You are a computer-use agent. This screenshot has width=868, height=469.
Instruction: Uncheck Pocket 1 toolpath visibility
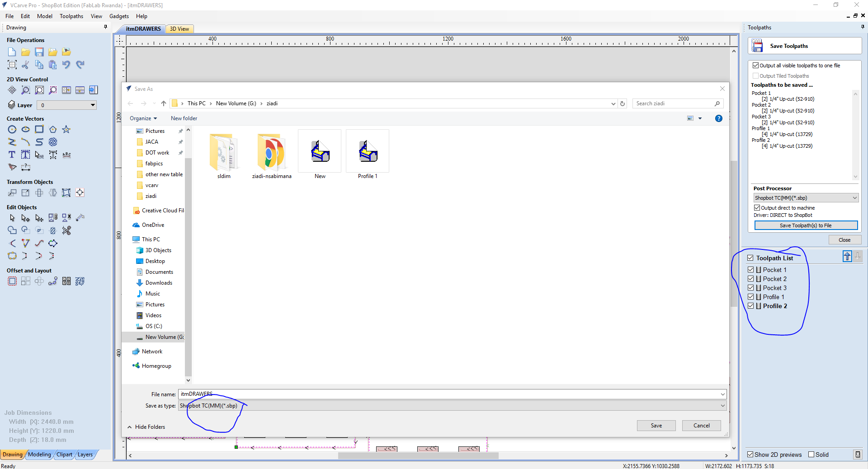[x=751, y=270]
